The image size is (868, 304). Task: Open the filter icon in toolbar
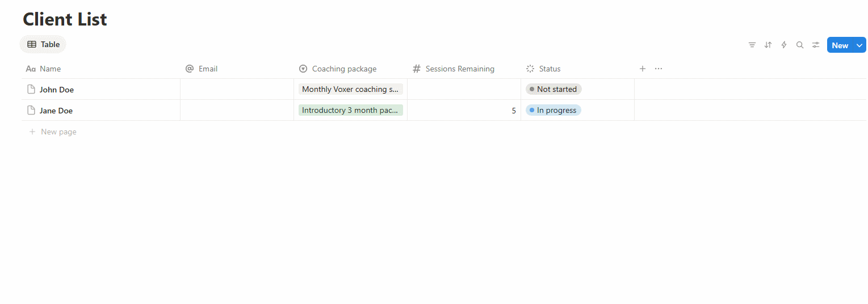[x=752, y=45]
